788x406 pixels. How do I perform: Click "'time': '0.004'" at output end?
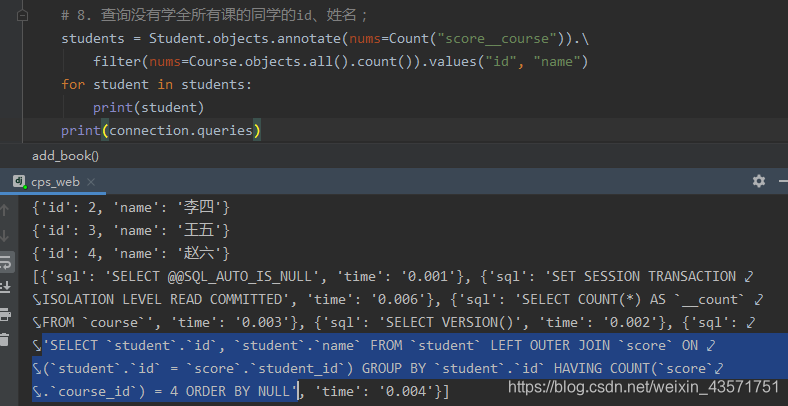(x=377, y=391)
